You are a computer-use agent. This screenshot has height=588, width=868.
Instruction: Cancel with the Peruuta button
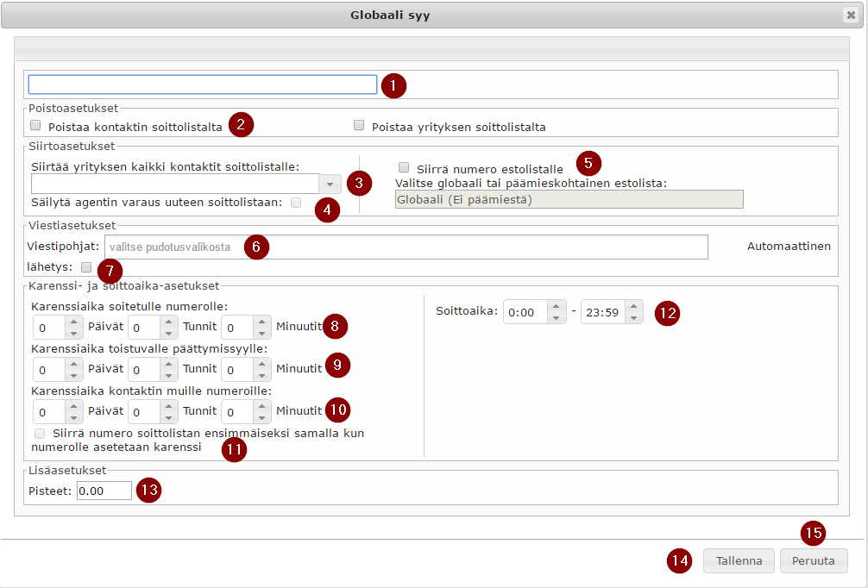(x=813, y=560)
